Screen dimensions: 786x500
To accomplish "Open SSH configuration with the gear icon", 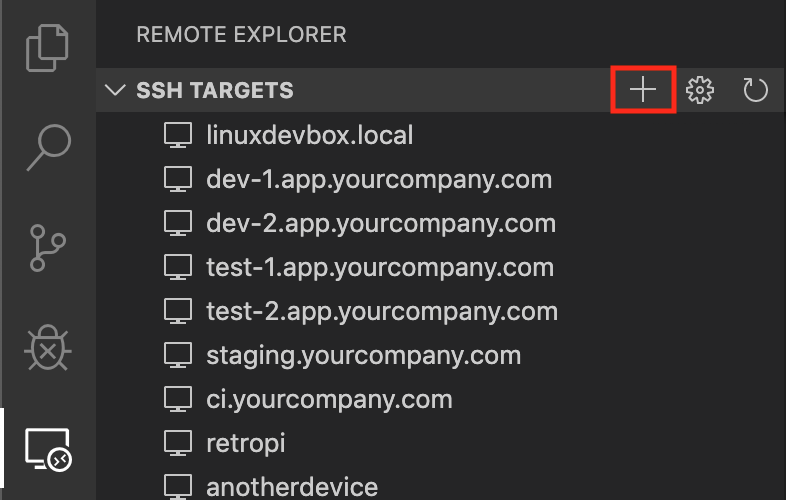I will [700, 90].
